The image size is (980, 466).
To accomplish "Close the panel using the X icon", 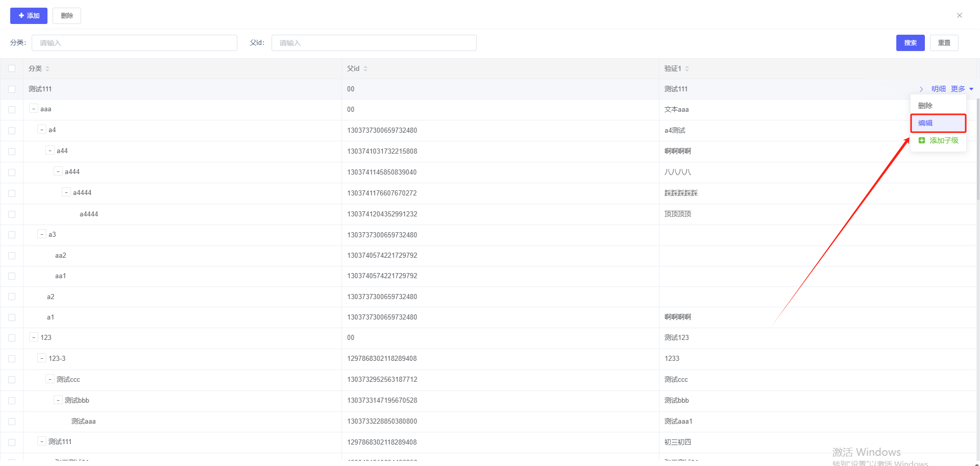I will (x=959, y=15).
